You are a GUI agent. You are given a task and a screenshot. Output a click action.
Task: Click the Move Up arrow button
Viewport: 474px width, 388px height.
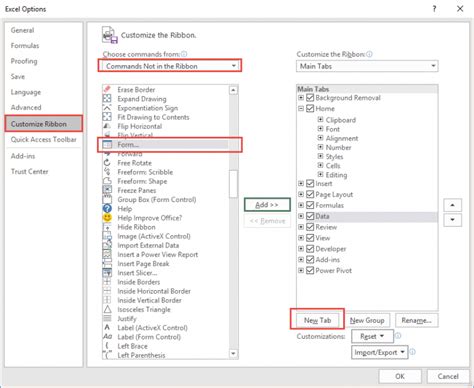tap(452, 205)
